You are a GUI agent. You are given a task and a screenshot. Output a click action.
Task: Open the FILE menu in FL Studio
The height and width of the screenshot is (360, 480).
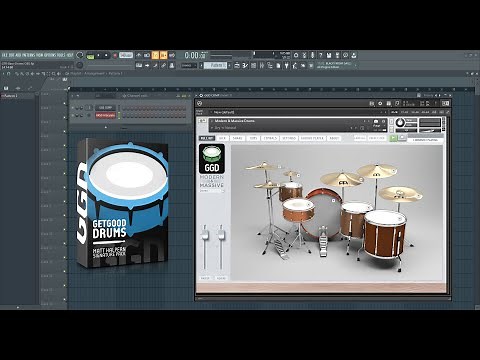coord(4,55)
